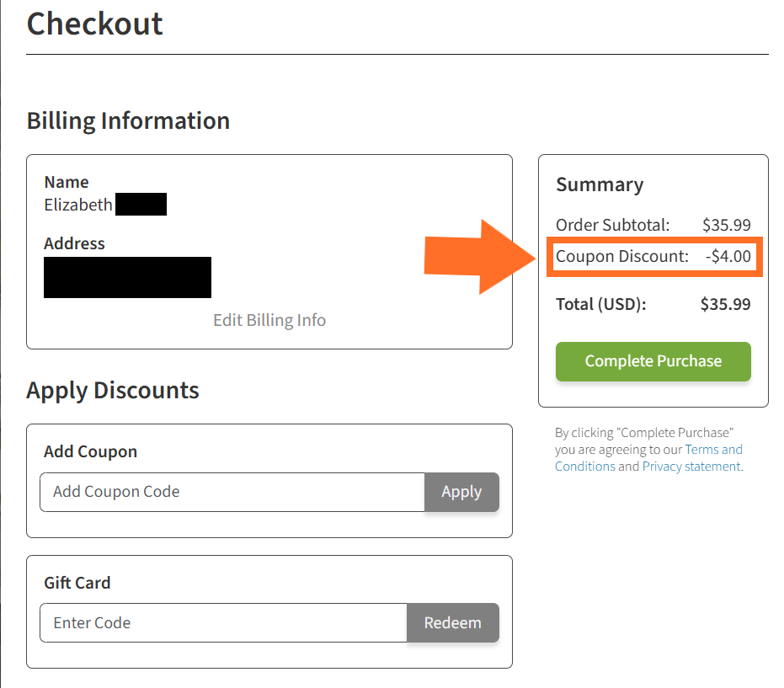Image resolution: width=784 pixels, height=688 pixels.
Task: Follow the Privacy statement link
Action: coord(691,467)
